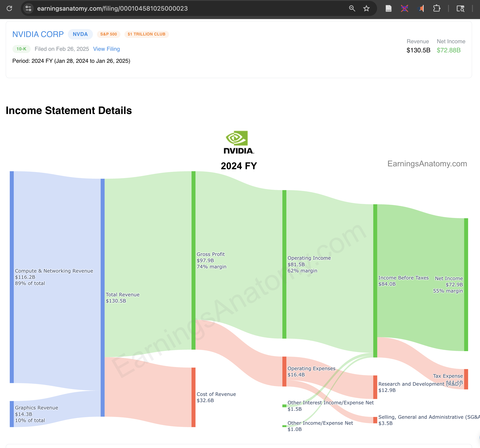Open the megaphone extension icon
This screenshot has width=480, height=448.
(x=421, y=8)
